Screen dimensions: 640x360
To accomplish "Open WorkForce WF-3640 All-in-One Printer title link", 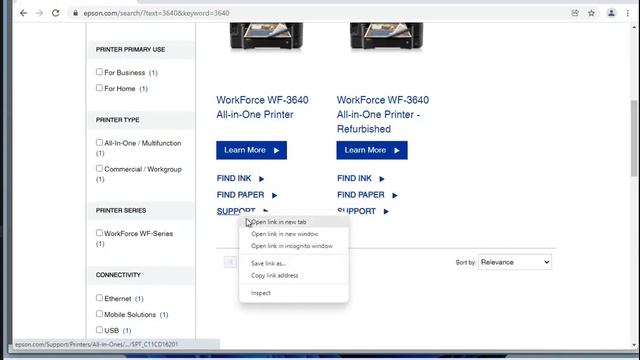I will pos(262,107).
